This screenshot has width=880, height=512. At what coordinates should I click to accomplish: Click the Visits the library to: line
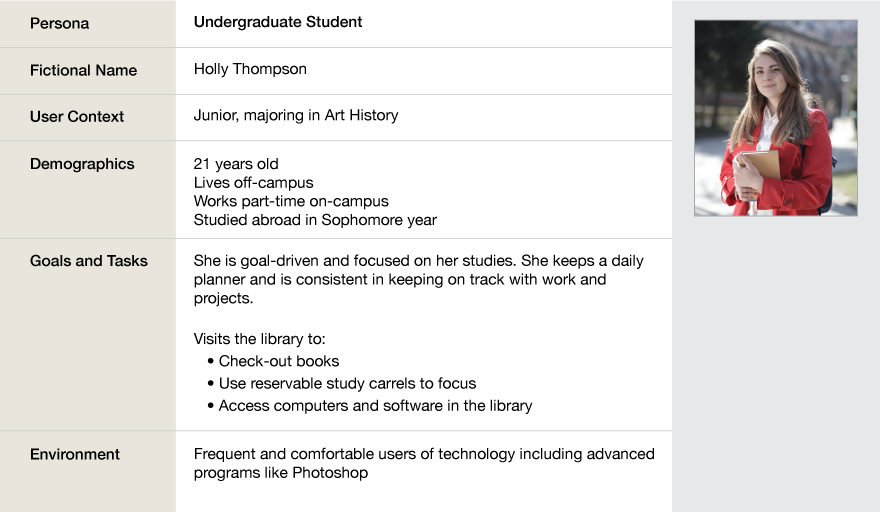pos(259,339)
